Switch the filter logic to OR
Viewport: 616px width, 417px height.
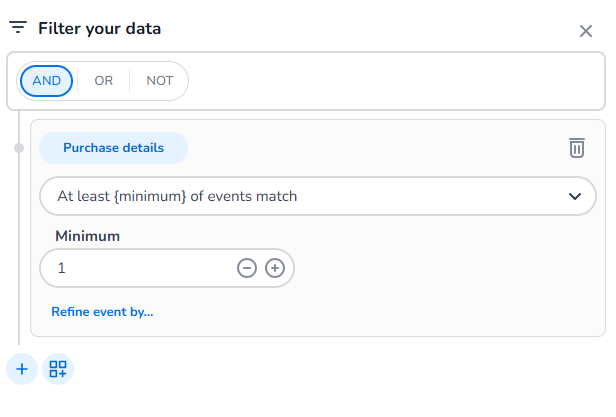(104, 81)
